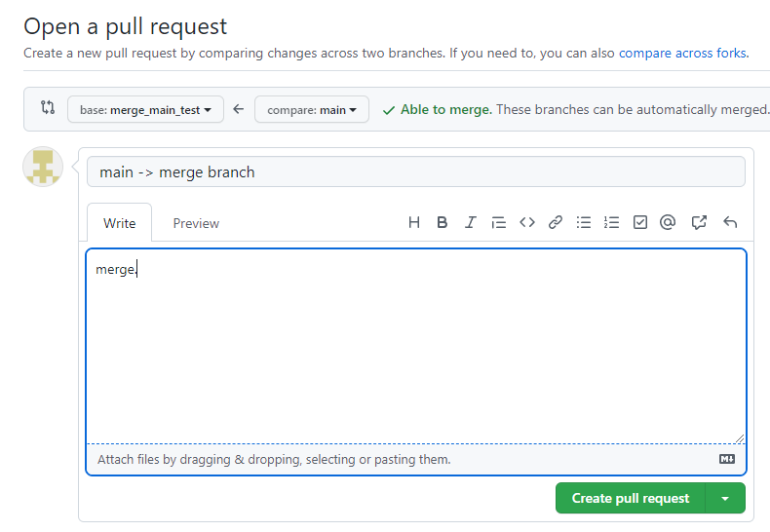Follow the compare across forks link
The image size is (770, 532).
coord(682,53)
